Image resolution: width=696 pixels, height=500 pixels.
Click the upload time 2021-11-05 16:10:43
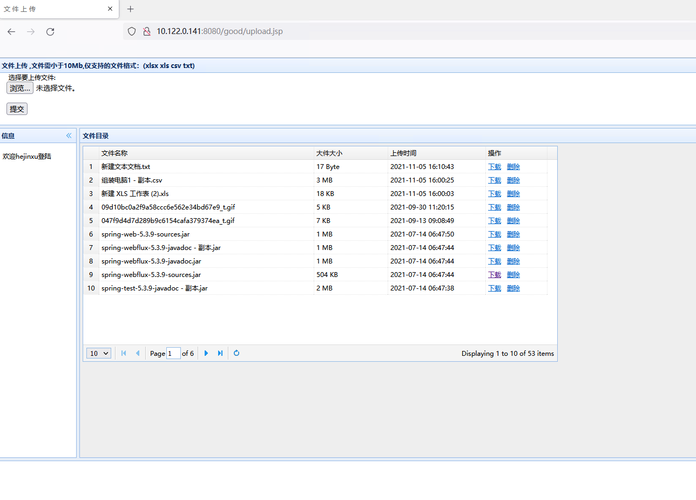click(422, 167)
